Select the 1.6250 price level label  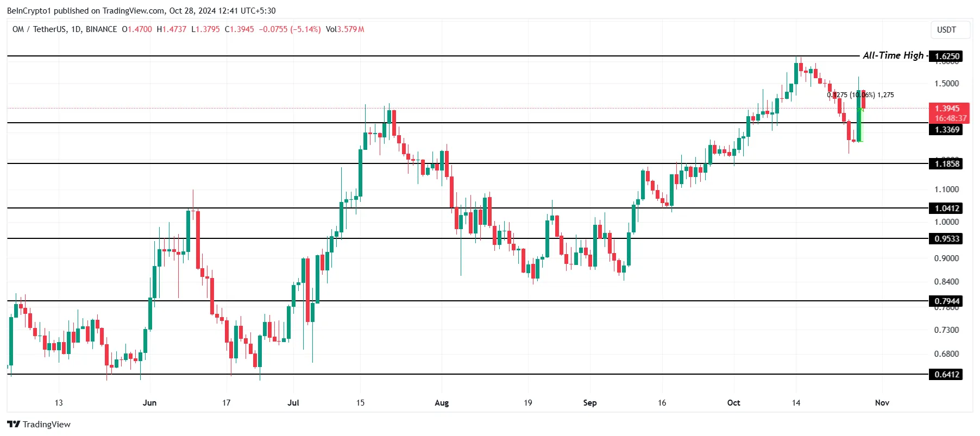click(x=946, y=56)
